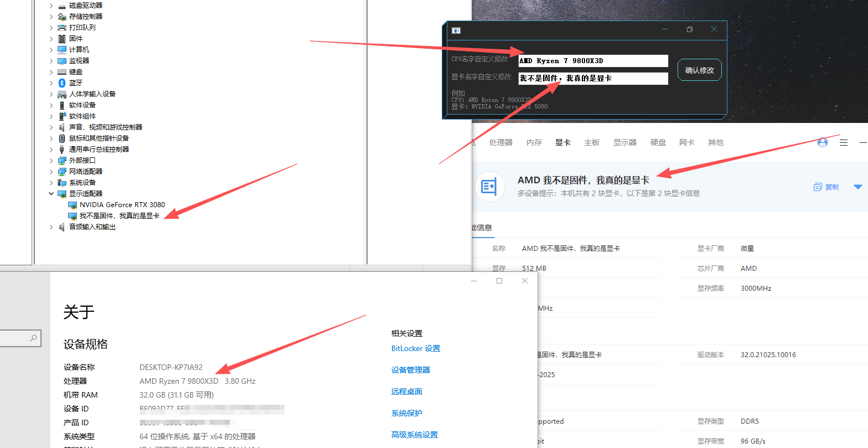Expand the 固件 tree node

[51, 39]
